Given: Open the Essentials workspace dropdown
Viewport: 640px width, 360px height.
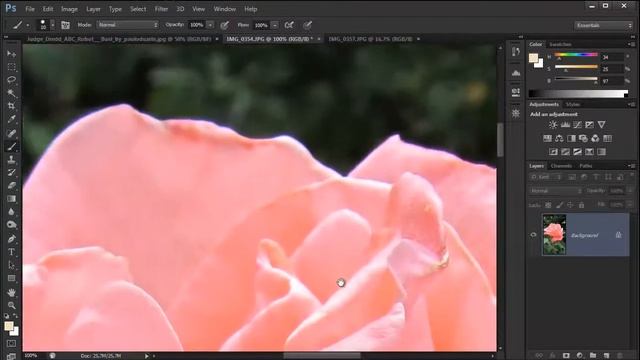Looking at the screenshot, I should click(604, 25).
